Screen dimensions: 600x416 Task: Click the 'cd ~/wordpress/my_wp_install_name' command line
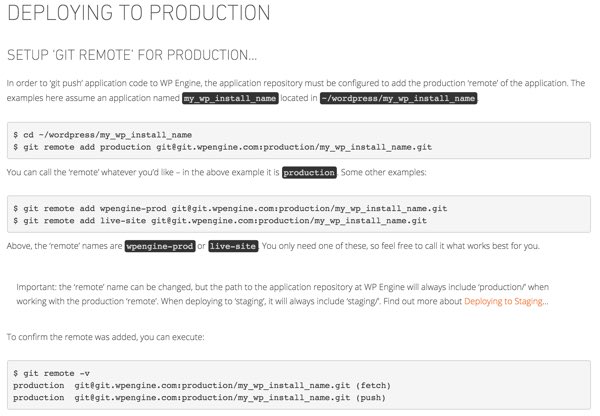click(x=103, y=135)
